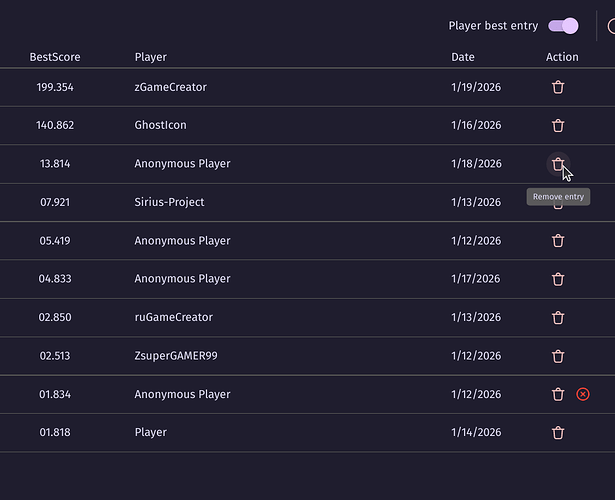Viewport: 615px width, 500px height.
Task: Remove ZsuperGAMER99's score entry
Action: pos(558,356)
